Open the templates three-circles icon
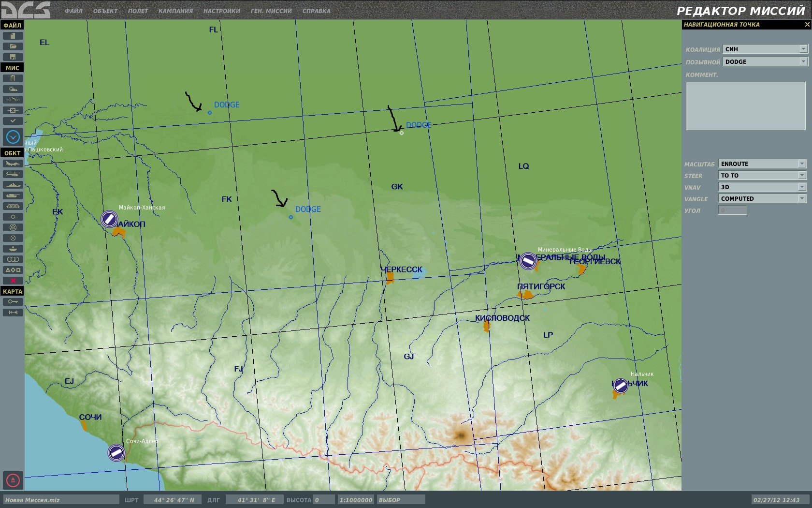812x508 pixels. [13, 259]
